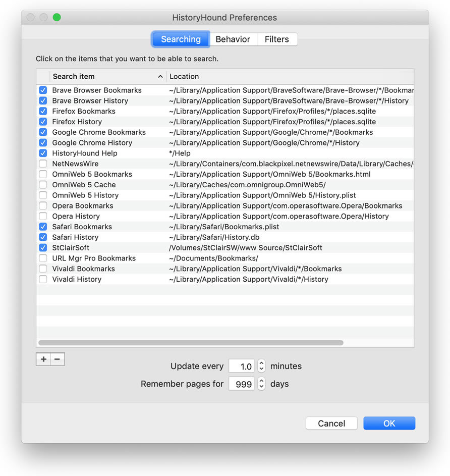Viewport: 450px width, 476px height.
Task: Disable the Safari History checkbox
Action: [x=43, y=237]
